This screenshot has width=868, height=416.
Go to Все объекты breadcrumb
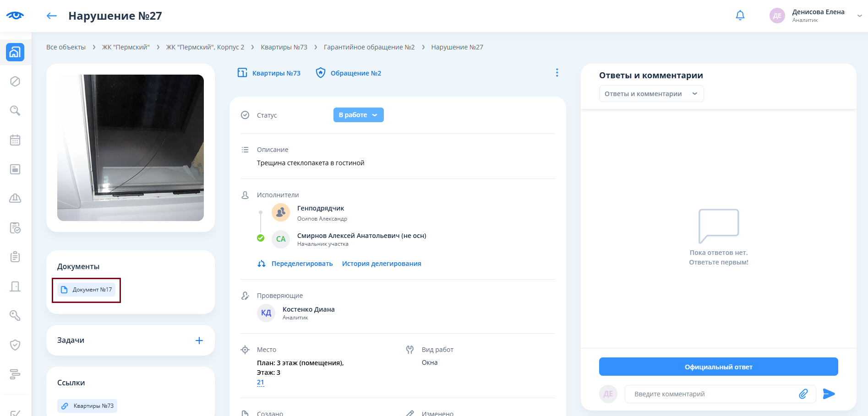point(66,47)
